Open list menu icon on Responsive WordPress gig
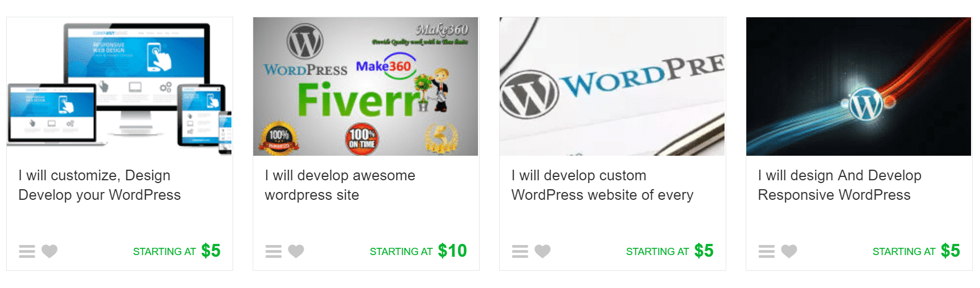The image size is (980, 288). (x=766, y=252)
